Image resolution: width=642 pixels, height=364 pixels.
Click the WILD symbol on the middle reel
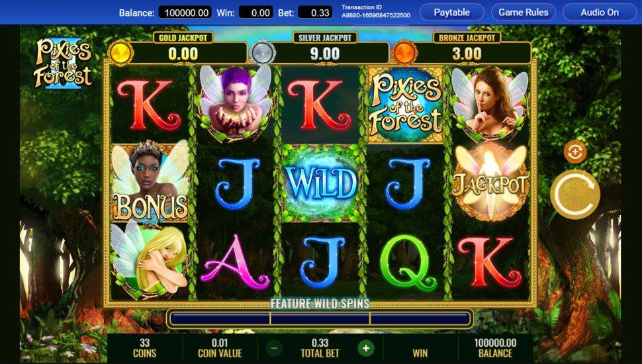[x=321, y=183]
